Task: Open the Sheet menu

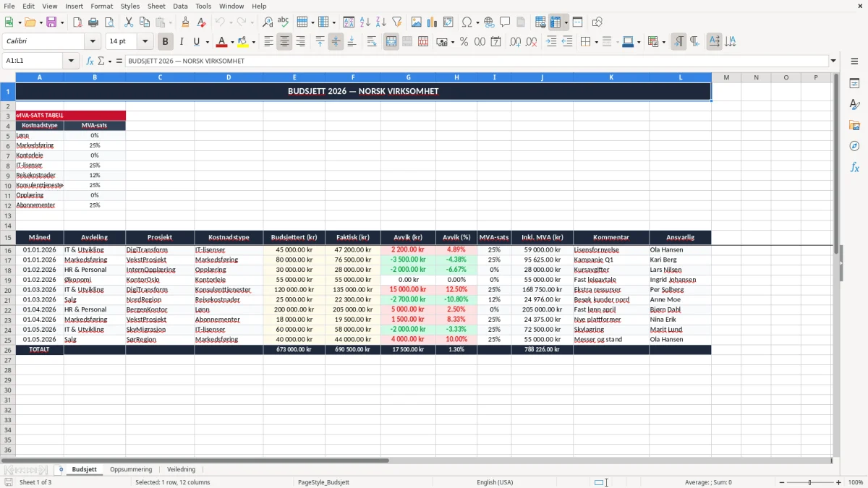Action: 156,6
